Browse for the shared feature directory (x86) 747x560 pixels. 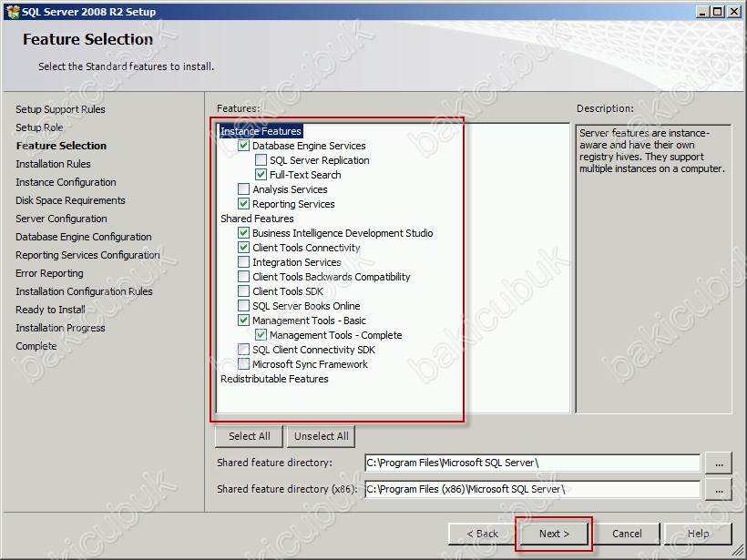click(x=719, y=489)
